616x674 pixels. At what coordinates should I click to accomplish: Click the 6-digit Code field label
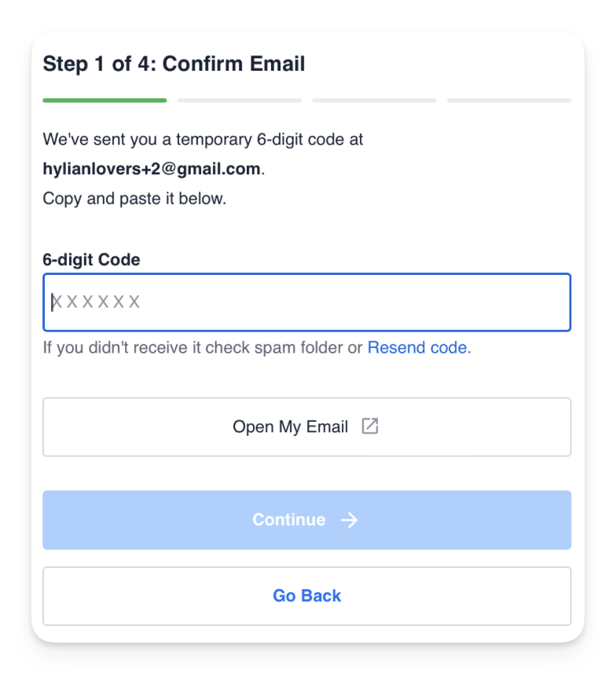(x=91, y=260)
